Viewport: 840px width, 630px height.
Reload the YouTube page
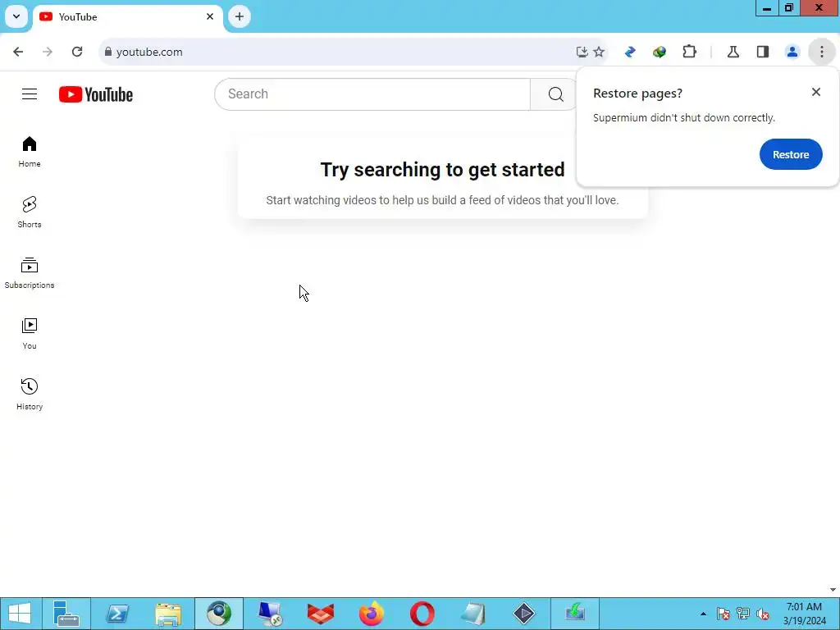[77, 52]
